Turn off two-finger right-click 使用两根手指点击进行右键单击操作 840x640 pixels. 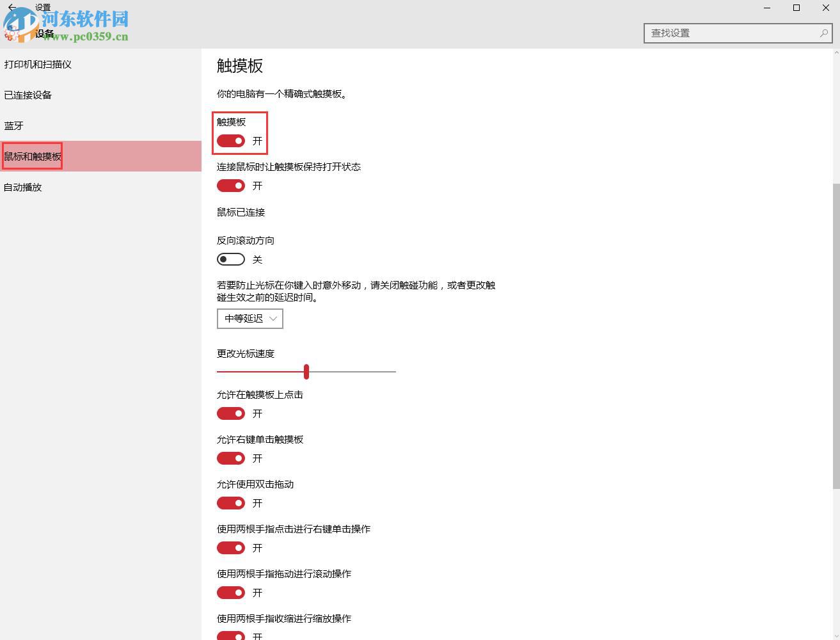[230, 548]
